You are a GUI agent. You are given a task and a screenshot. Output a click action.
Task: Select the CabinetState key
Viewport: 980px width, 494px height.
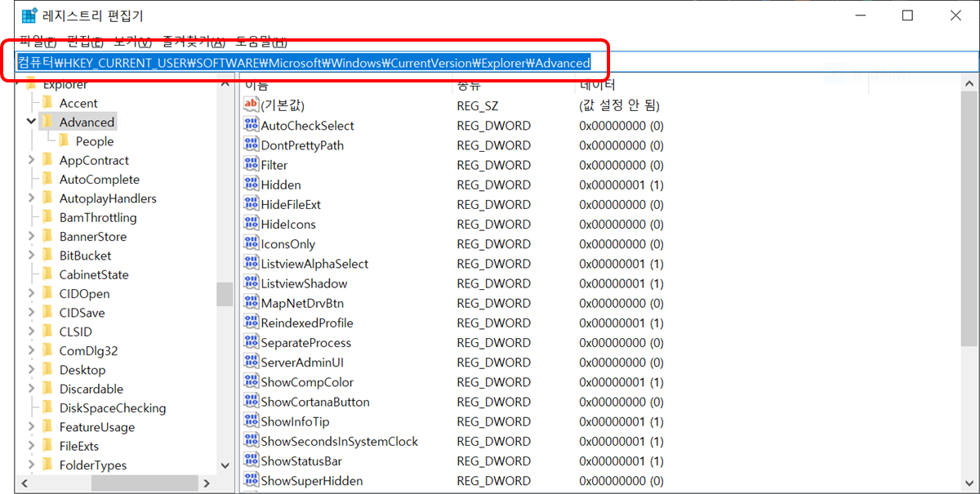[93, 274]
